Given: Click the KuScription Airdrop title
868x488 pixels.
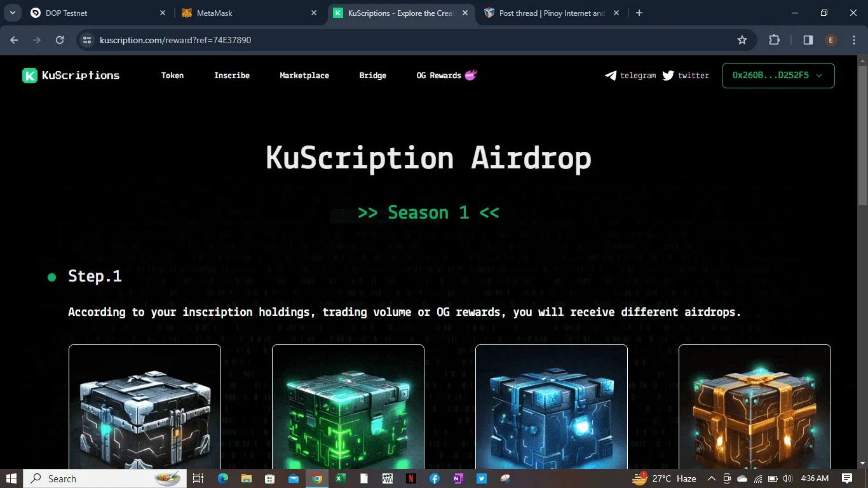Looking at the screenshot, I should pos(428,158).
